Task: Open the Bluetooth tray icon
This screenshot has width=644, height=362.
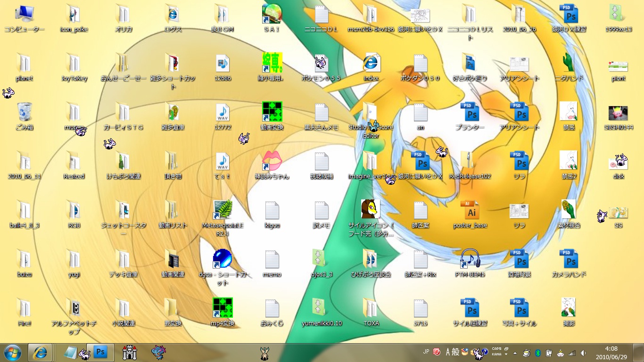Action: [x=537, y=353]
